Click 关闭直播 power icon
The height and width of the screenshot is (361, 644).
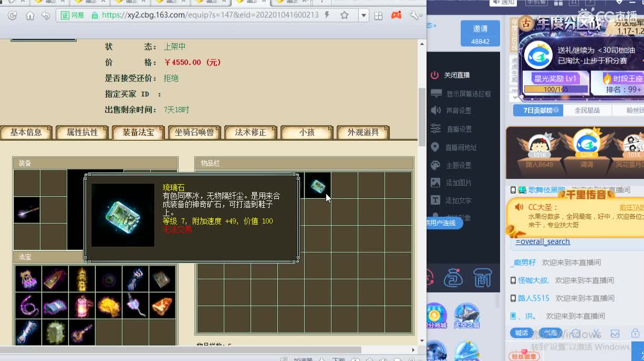(434, 75)
